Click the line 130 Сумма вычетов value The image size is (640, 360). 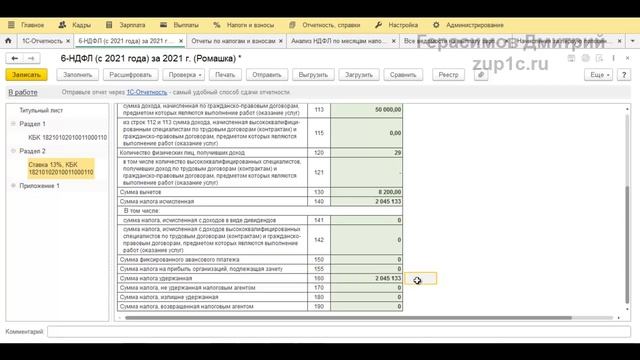(x=366, y=192)
